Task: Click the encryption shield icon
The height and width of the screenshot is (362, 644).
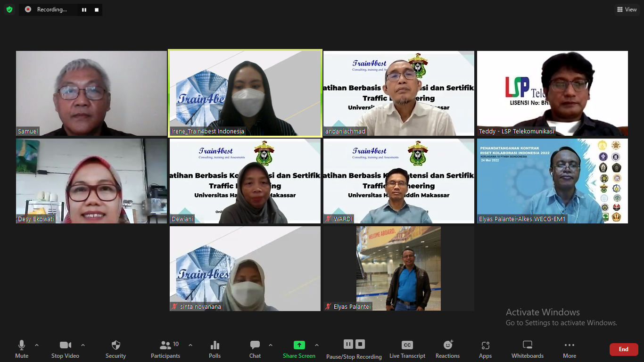Action: pyautogui.click(x=9, y=9)
